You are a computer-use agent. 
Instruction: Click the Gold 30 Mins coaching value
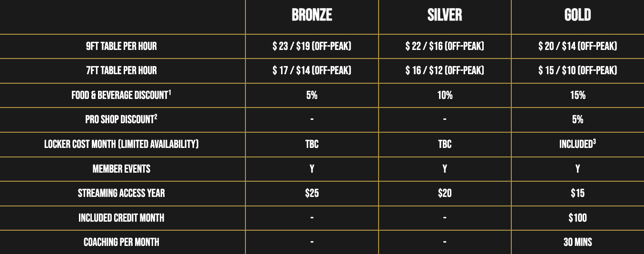pyautogui.click(x=577, y=242)
